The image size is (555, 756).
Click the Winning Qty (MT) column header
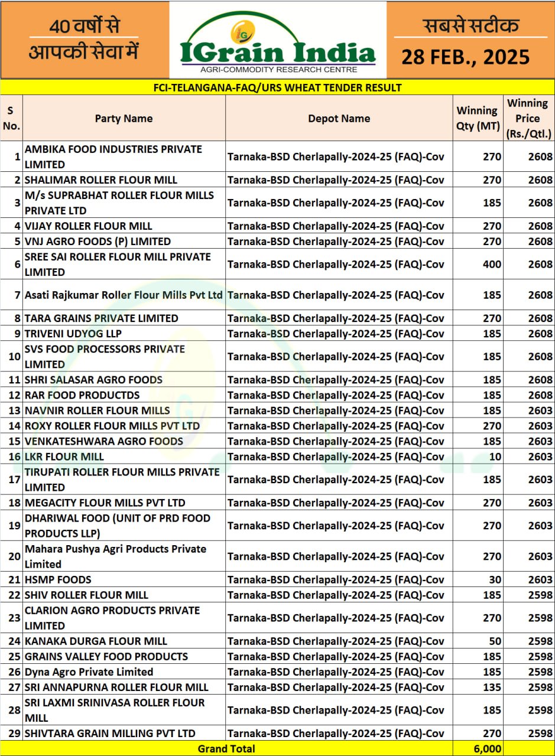pyautogui.click(x=477, y=118)
